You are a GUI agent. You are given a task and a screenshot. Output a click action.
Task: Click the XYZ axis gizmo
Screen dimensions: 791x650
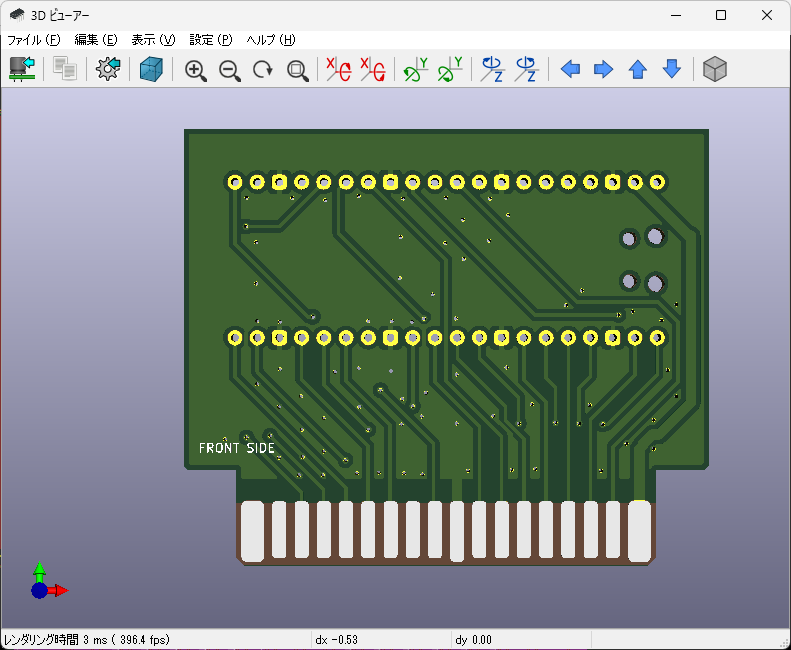coord(49,580)
